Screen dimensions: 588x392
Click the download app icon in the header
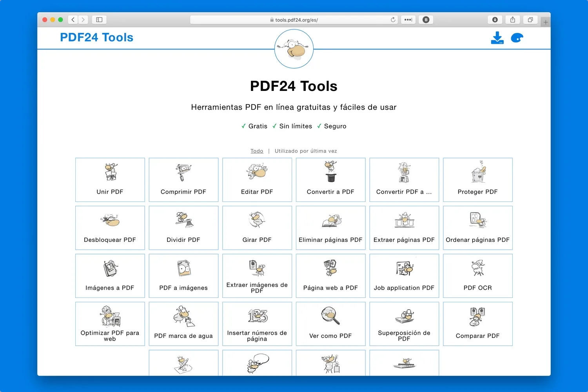[x=497, y=38]
